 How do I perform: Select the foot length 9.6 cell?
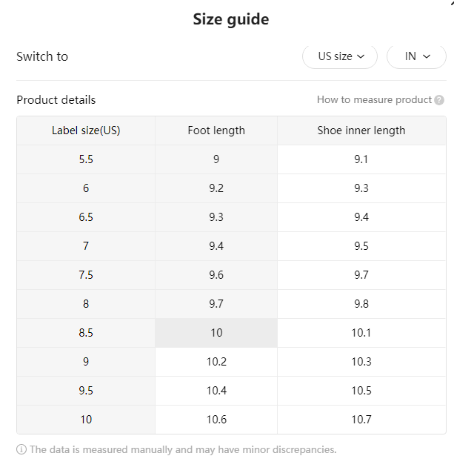[216, 275]
